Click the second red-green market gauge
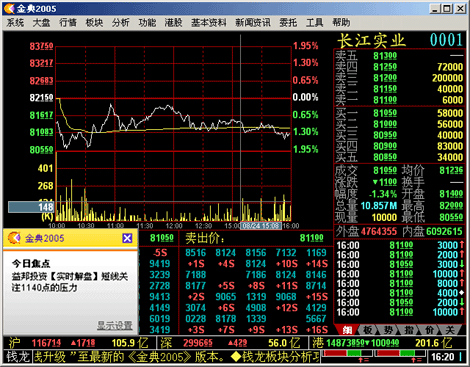Viewport: 470px width, 367px height. tap(400, 356)
